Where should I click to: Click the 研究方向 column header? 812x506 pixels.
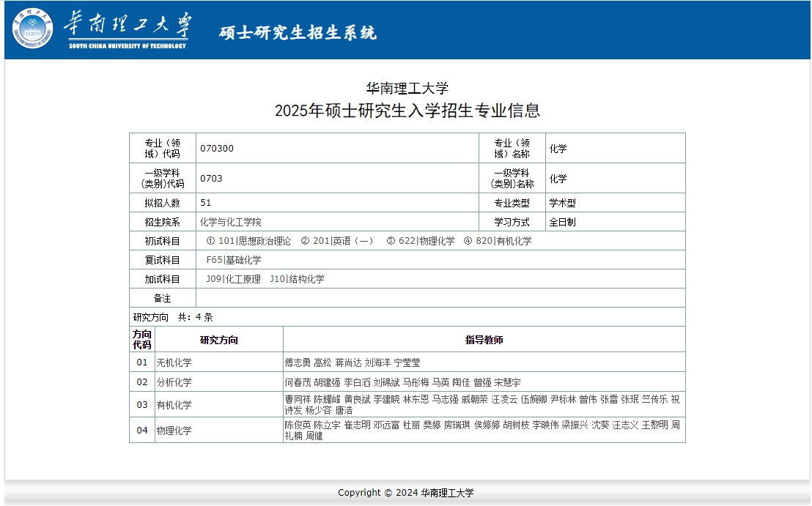[x=219, y=340]
